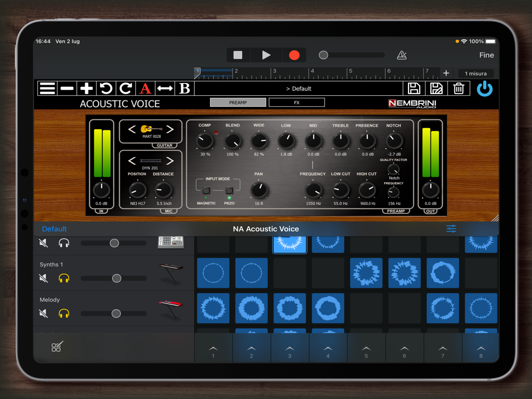Screen dimensions: 532x399
Task: Open the plugin controls sliders icon
Action: point(451,229)
